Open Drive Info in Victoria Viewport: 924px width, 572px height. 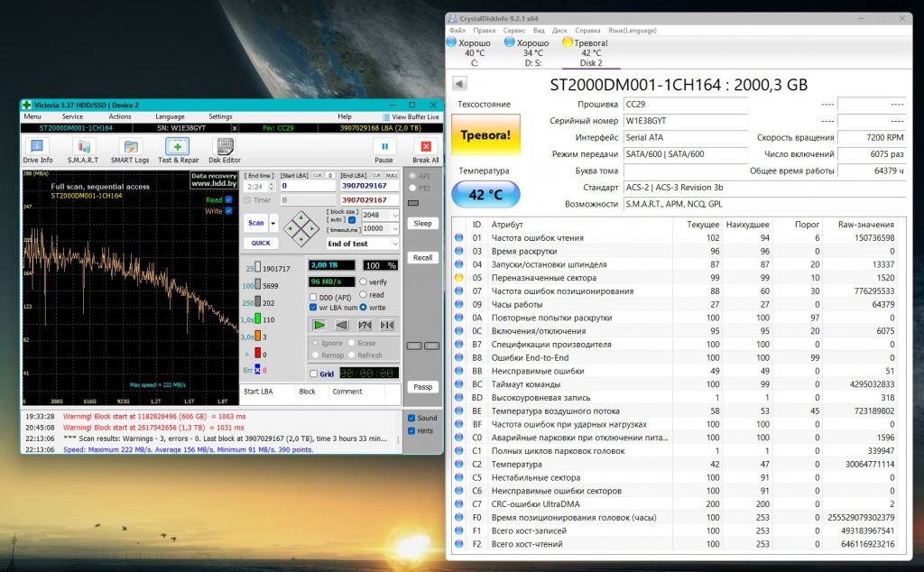pos(37,150)
